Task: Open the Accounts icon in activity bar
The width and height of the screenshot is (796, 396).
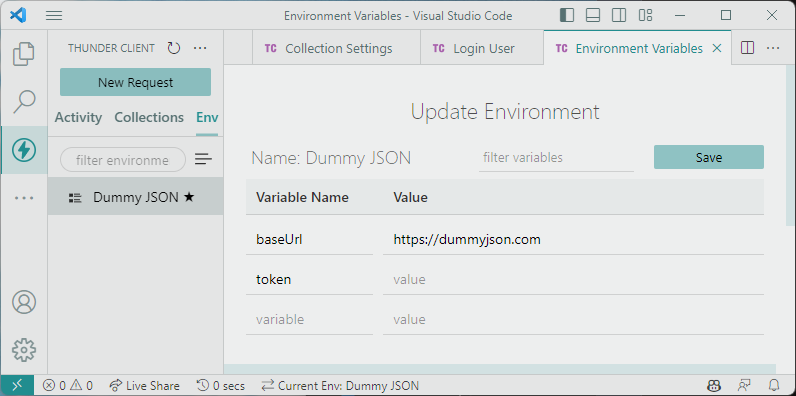Action: pyautogui.click(x=24, y=302)
